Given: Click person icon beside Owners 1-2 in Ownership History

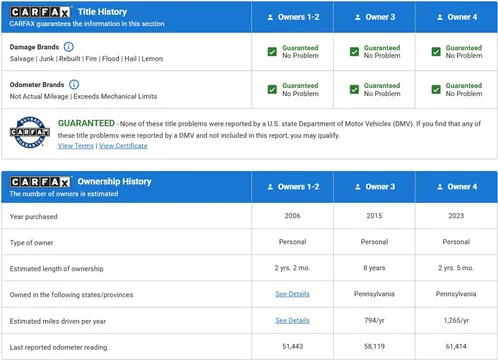Looking at the screenshot, I should click(x=270, y=187).
